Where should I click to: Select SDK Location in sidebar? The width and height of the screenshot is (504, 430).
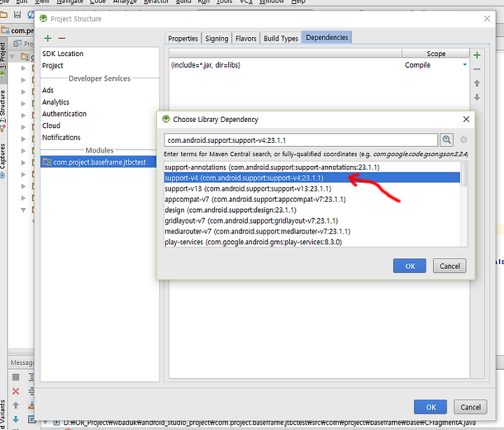(x=99, y=54)
